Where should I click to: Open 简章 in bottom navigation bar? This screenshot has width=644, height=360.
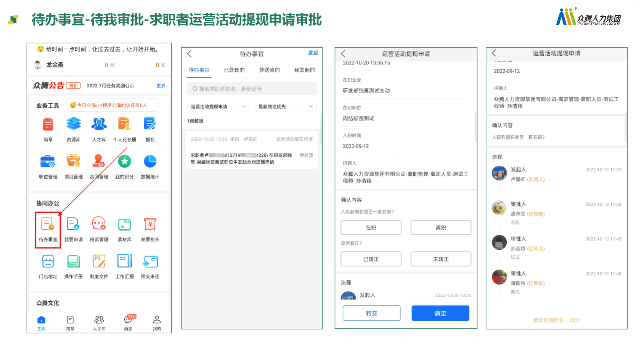tap(70, 323)
